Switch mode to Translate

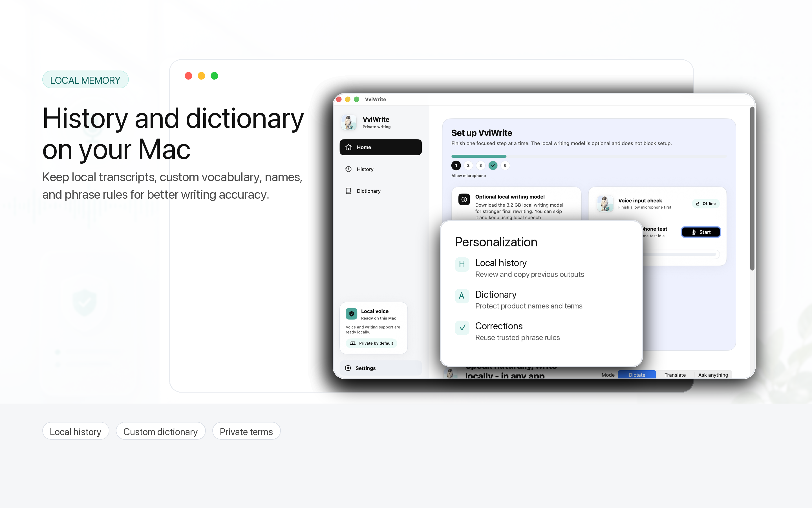[675, 375]
